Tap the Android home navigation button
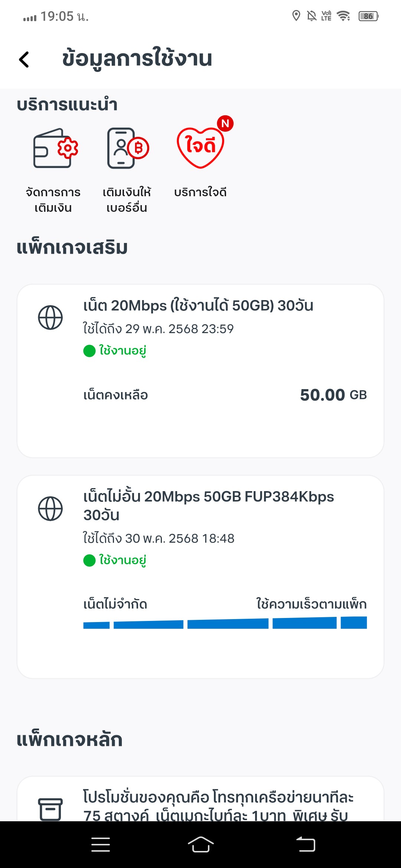This screenshot has width=401, height=868. (x=200, y=845)
